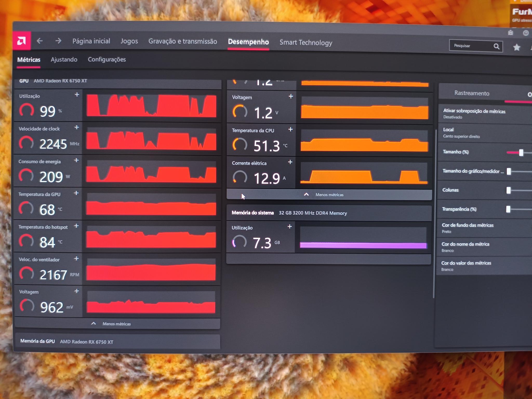The width and height of the screenshot is (532, 399).
Task: Click the 84 °C hotspot value
Action: pyautogui.click(x=47, y=242)
